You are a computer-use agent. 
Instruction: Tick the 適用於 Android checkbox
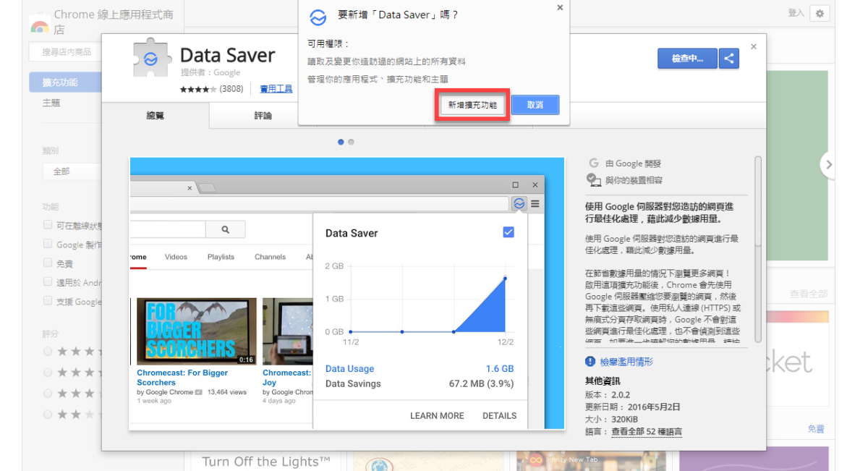point(48,281)
